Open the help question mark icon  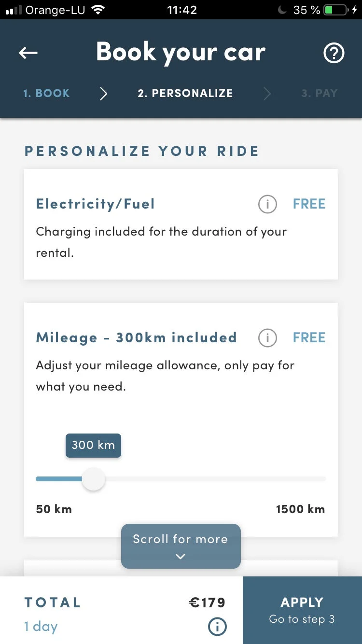pos(334,53)
